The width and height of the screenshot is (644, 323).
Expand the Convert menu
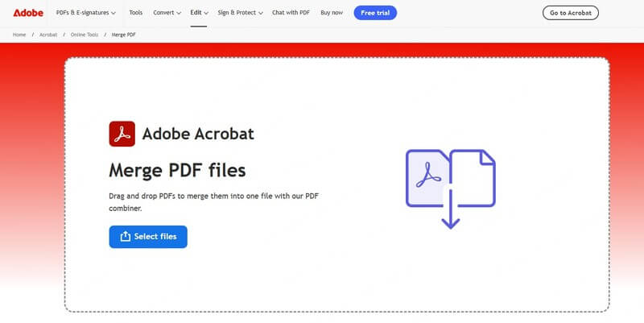coord(167,13)
